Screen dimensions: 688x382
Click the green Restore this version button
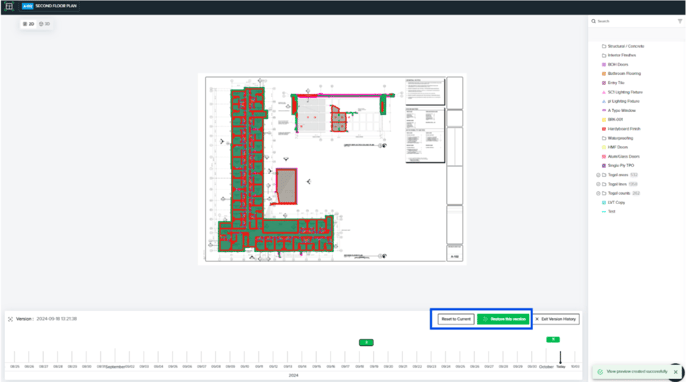pyautogui.click(x=503, y=319)
